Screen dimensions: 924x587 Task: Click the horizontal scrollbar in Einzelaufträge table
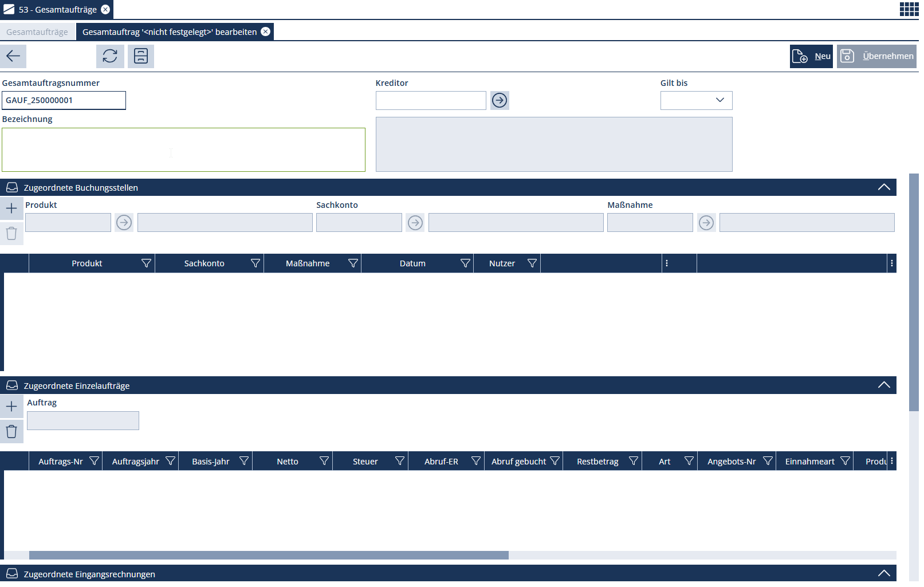269,555
